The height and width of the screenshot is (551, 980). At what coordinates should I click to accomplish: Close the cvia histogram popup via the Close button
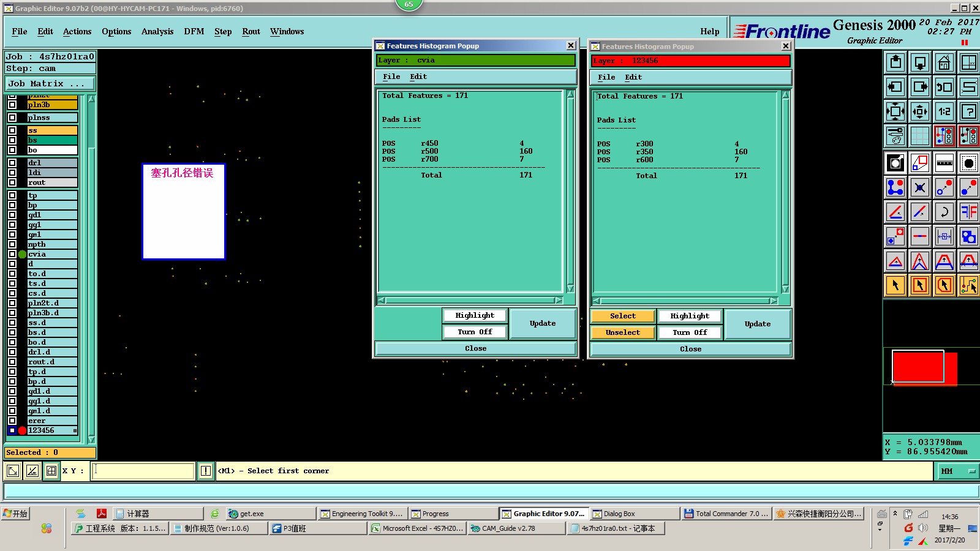click(x=475, y=348)
